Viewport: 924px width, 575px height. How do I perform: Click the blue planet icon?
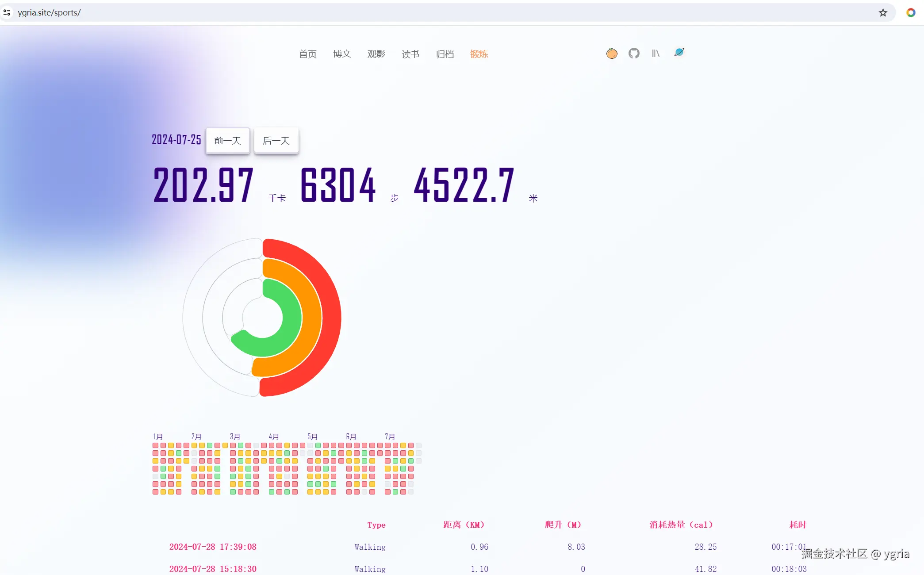tap(679, 53)
